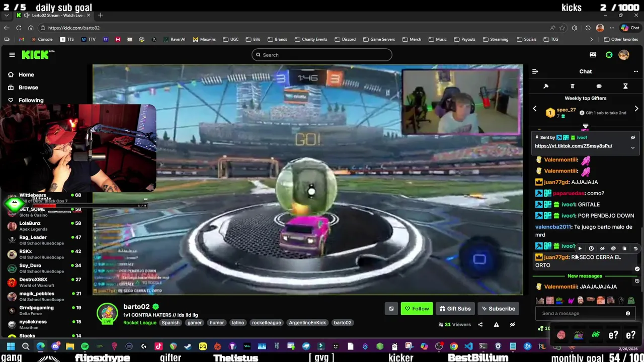Select the Spanish tag

[171, 323]
